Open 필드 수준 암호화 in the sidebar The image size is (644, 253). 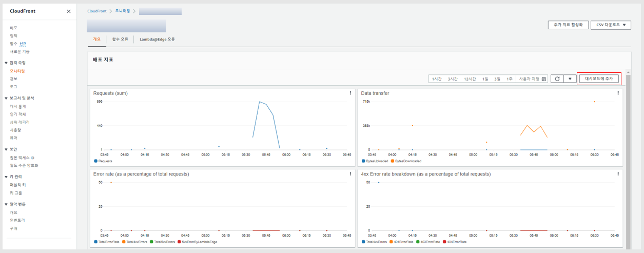(24, 165)
